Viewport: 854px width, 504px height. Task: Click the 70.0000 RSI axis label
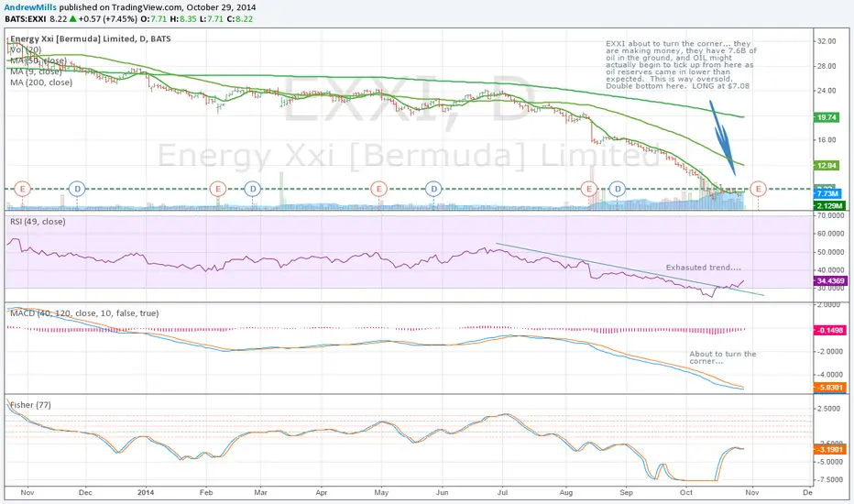pyautogui.click(x=830, y=215)
